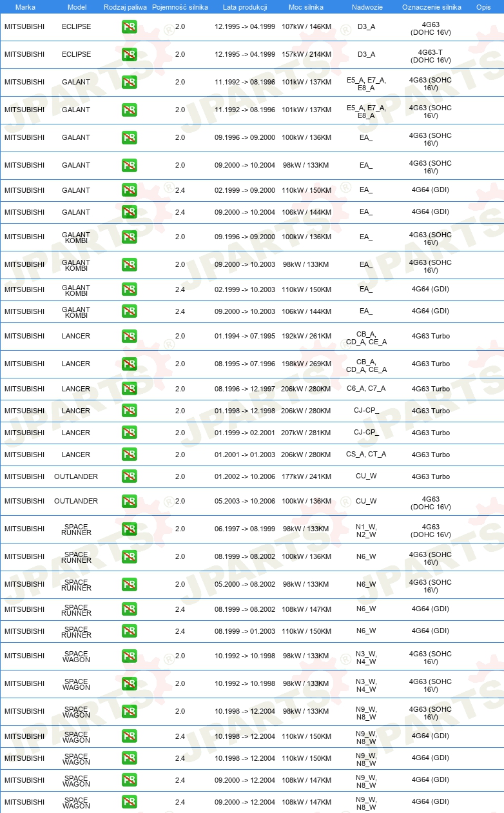Click fuel icon for Galant 09.1996 100kW row
This screenshot has height=813, width=504.
[129, 137]
